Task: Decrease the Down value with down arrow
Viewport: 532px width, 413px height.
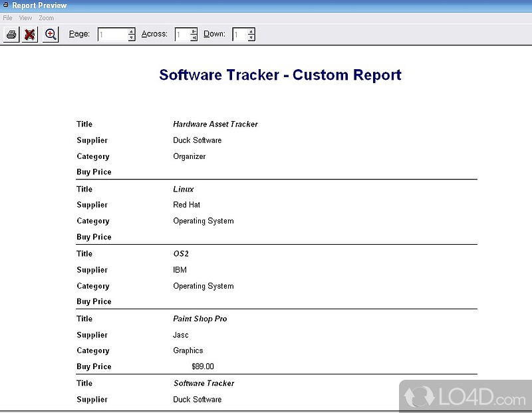Action: (251, 38)
